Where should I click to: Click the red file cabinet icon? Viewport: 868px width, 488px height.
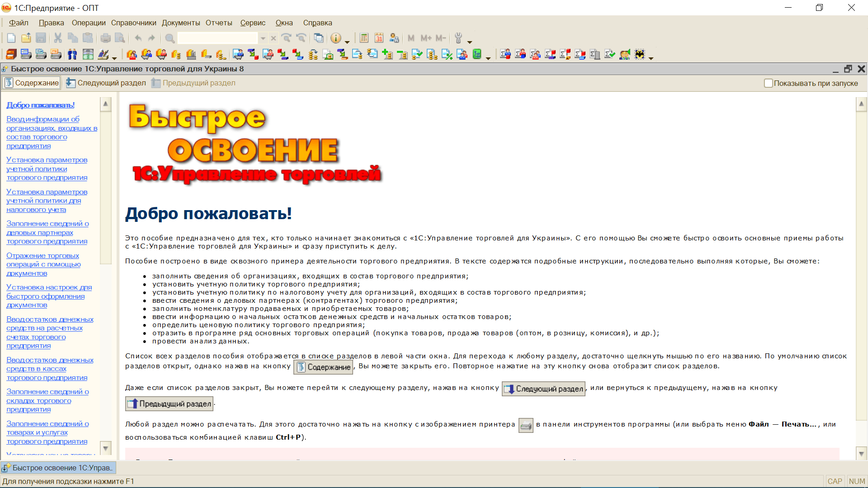(x=11, y=55)
